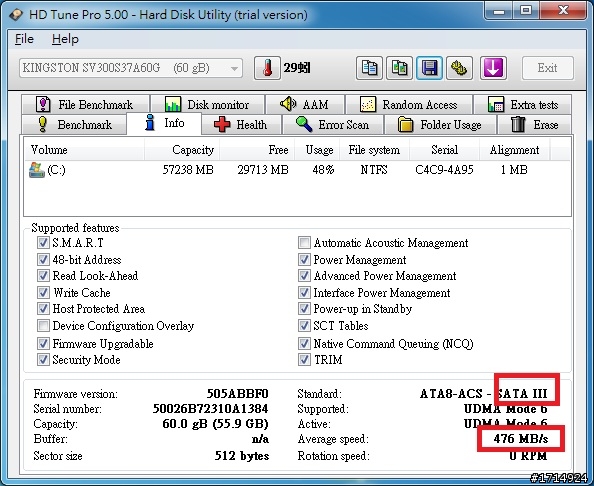Click the Volume column header
The height and width of the screenshot is (486, 594).
tap(84, 150)
